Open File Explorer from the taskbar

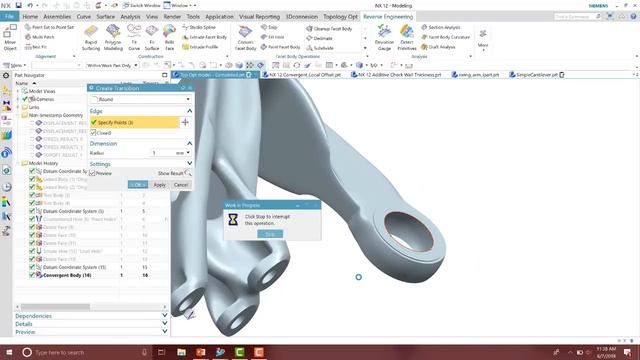181,352
